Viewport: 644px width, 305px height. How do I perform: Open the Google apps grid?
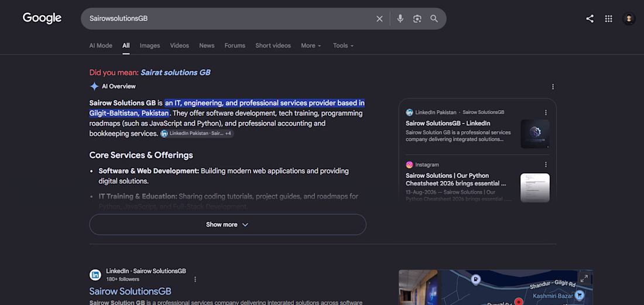click(609, 19)
